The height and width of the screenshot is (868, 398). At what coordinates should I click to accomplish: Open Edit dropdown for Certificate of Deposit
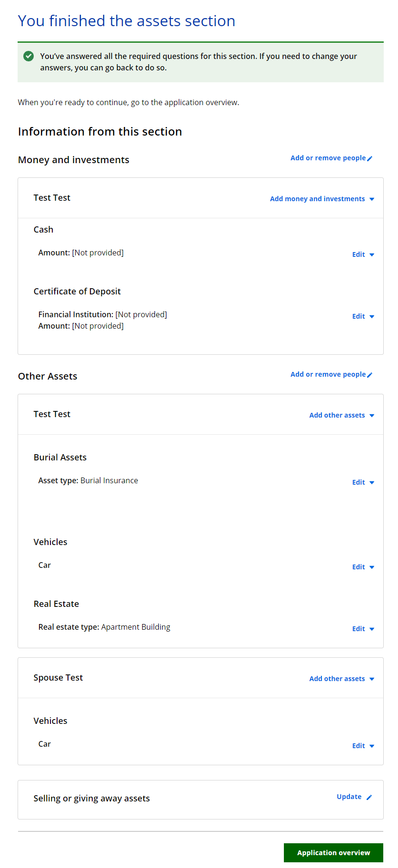tap(363, 316)
